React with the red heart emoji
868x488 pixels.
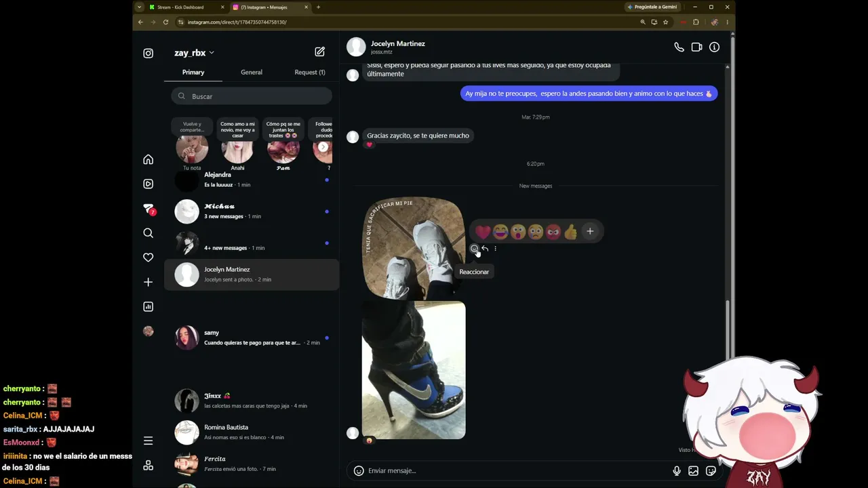[483, 232]
